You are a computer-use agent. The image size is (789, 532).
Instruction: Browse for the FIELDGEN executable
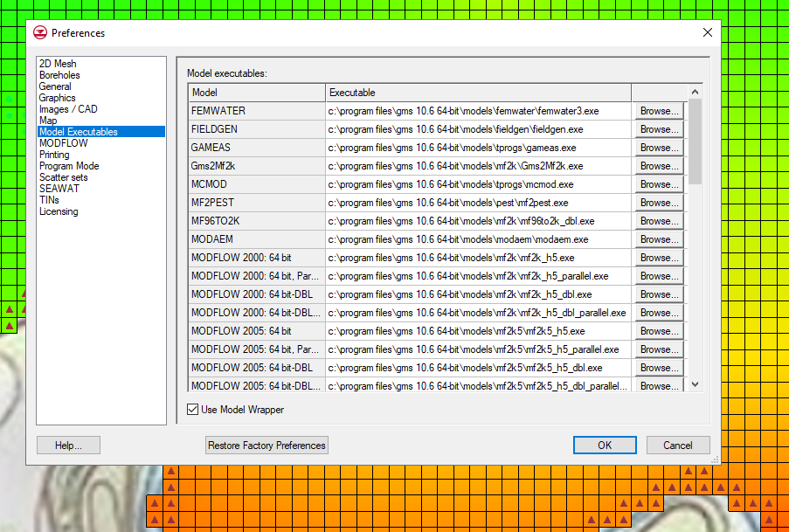[x=659, y=129]
